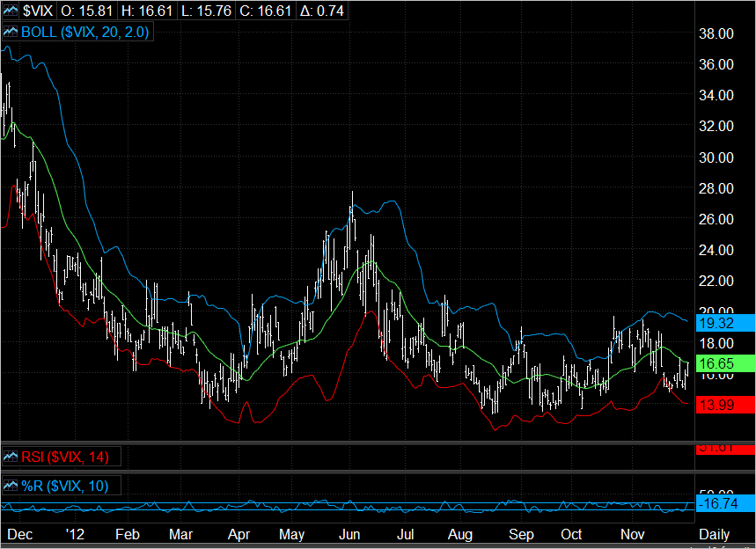Viewport: 756px width, 549px height.
Task: Click the green 16.65 price tag
Action: point(715,362)
